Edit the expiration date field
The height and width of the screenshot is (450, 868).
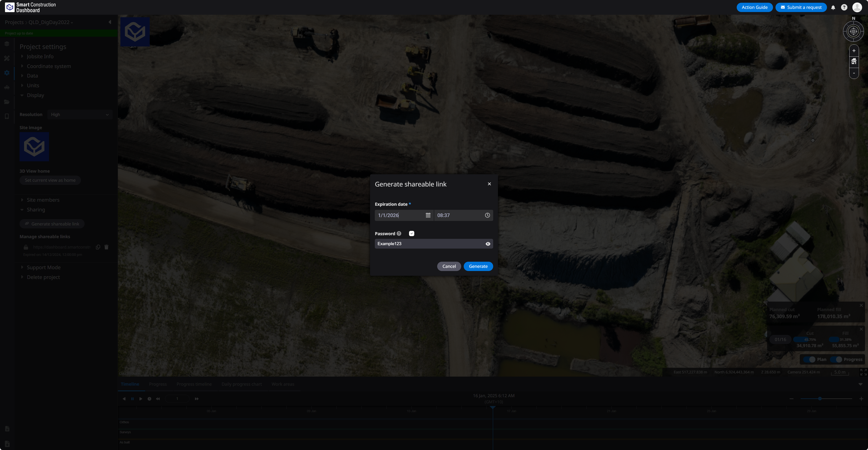[x=404, y=215]
